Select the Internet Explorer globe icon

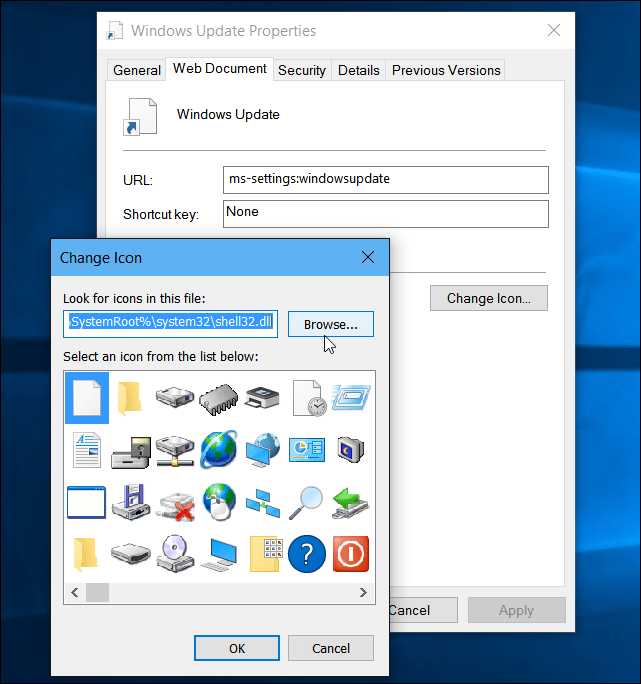click(x=219, y=449)
